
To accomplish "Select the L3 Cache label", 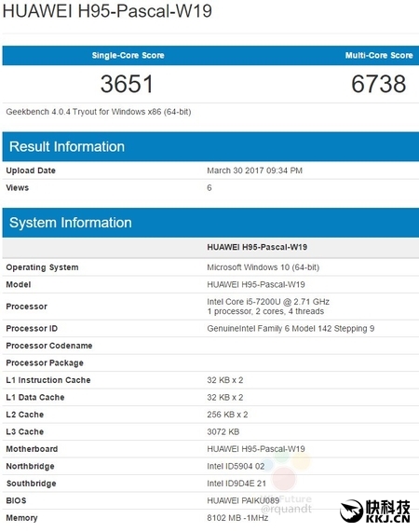I will click(x=25, y=431).
